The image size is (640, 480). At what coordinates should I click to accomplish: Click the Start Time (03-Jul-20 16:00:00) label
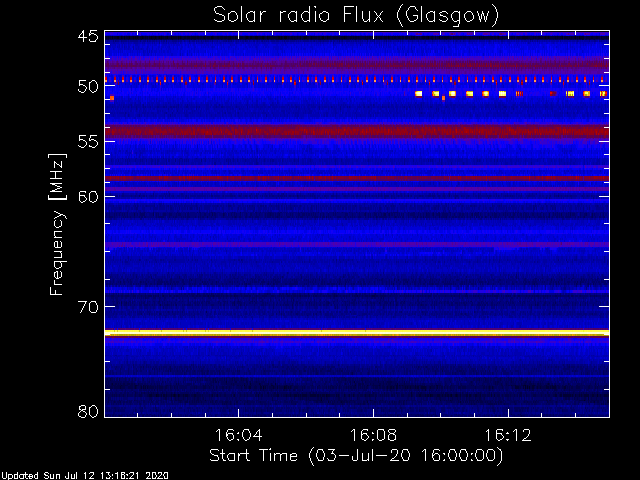click(x=356, y=456)
